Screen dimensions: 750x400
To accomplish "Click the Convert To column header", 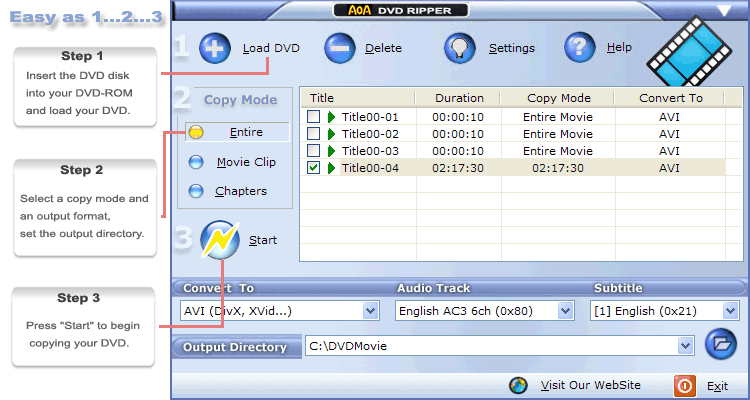I will [671, 98].
